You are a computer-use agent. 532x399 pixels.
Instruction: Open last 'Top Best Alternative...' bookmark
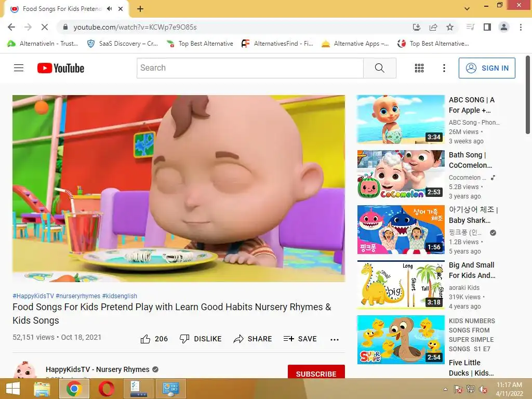tap(433, 44)
